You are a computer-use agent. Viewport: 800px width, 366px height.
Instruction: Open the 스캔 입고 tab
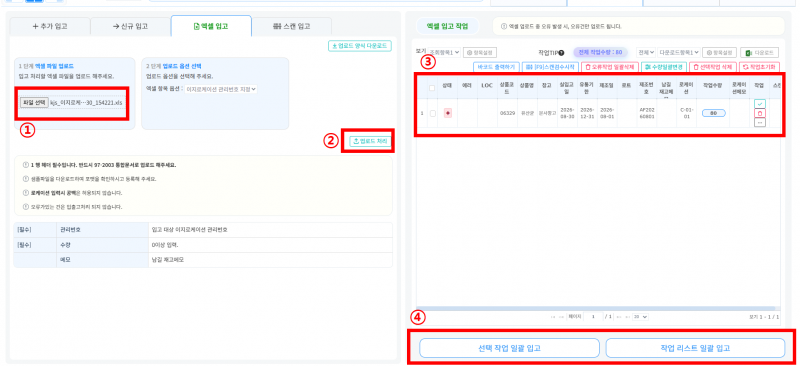(x=291, y=26)
